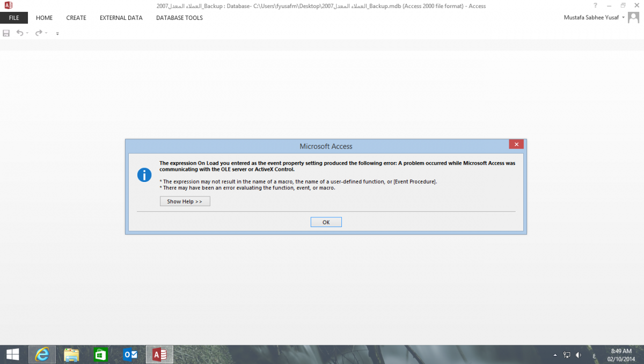
Task: Click the Arabic input language indicator
Action: 594,355
